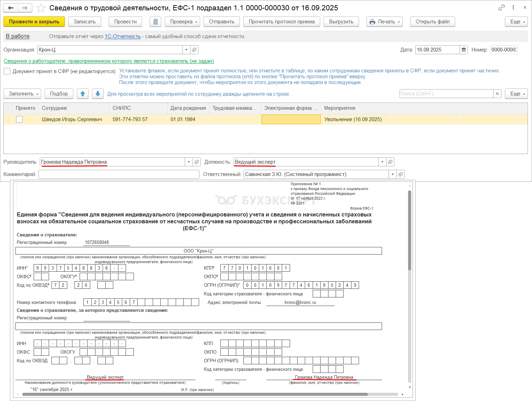Clear the search field with X button
Screen dimensions: 532x401
click(x=497, y=94)
